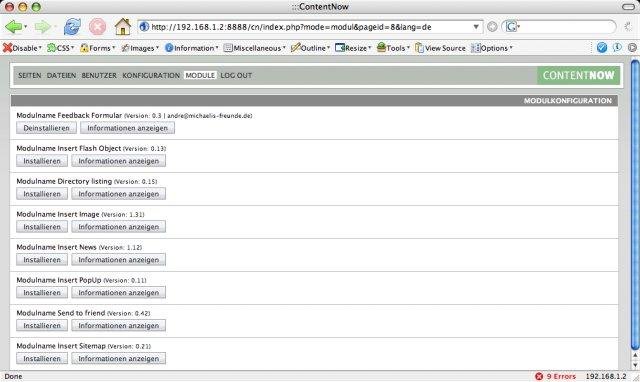Expand the CSS toolbar dropdown

coord(61,48)
